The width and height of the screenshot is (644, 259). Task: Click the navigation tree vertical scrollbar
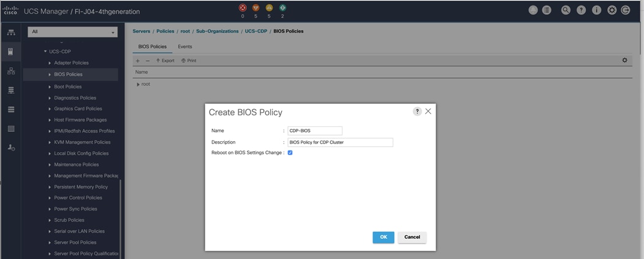pyautogui.click(x=120, y=219)
